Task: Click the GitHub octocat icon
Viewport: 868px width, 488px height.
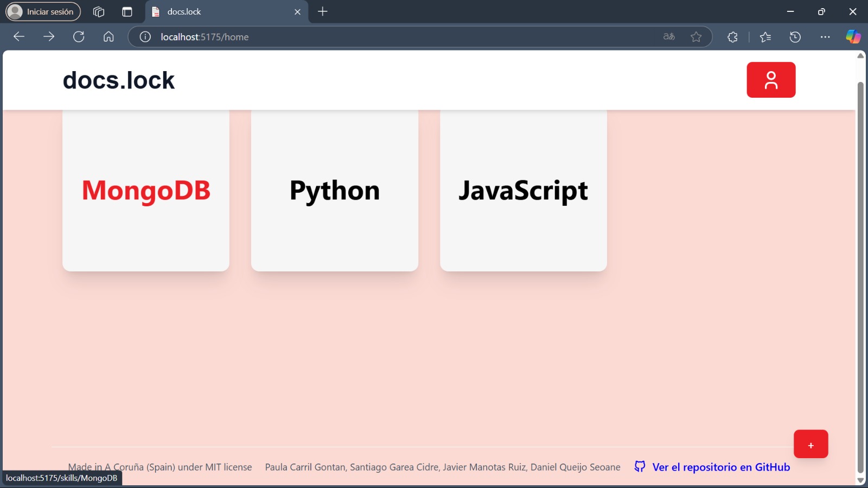Action: pos(640,467)
